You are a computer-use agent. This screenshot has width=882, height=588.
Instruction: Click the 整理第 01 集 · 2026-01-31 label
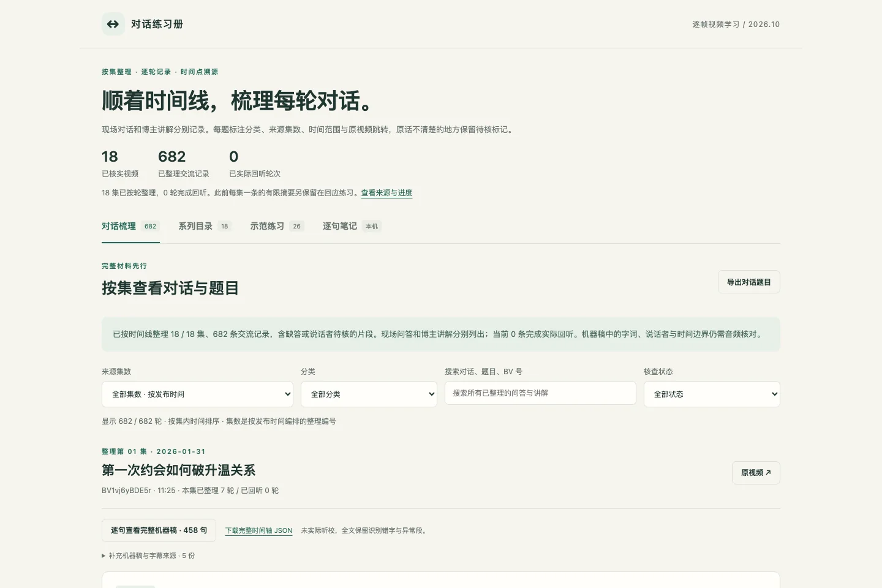[154, 451]
